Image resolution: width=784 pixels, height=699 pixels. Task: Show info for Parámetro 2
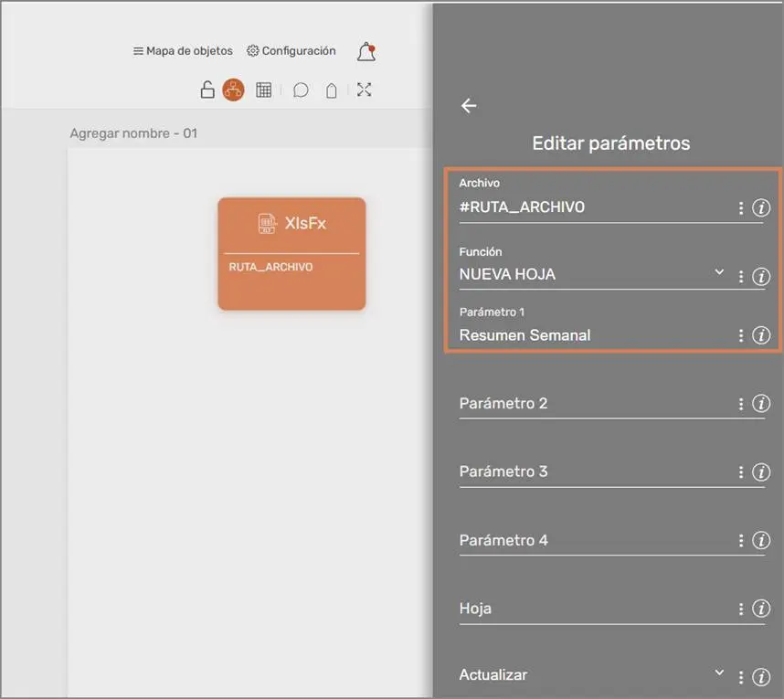pyautogui.click(x=761, y=403)
